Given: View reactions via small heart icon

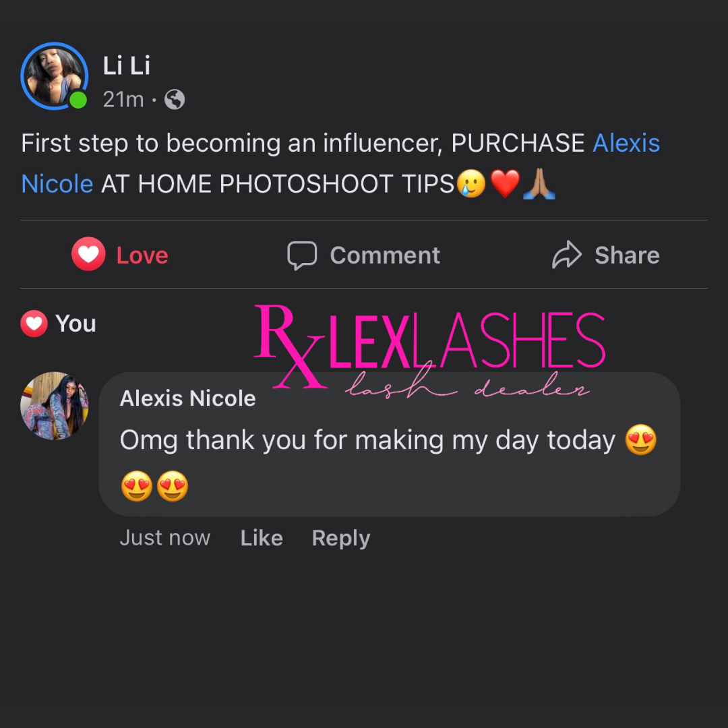Looking at the screenshot, I should (34, 324).
